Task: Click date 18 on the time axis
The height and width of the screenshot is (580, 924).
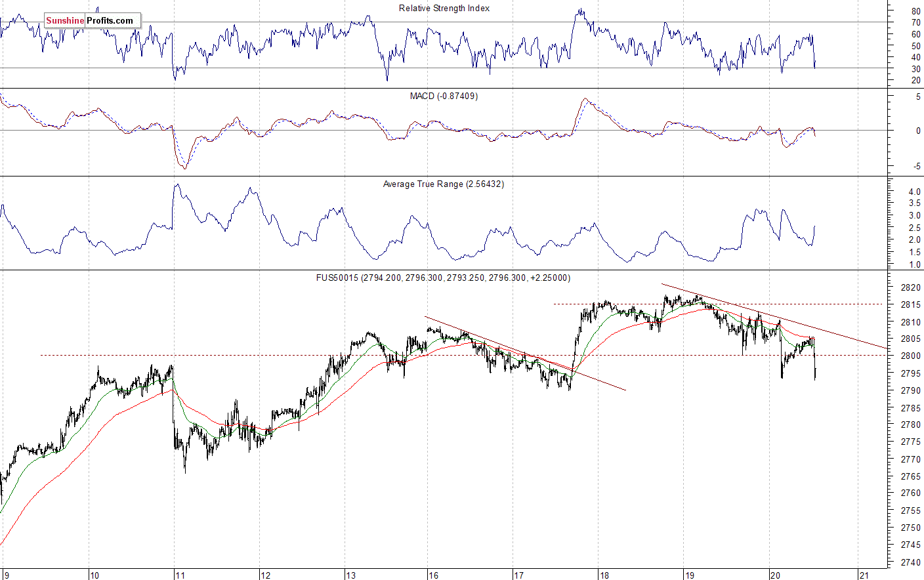Action: (604, 575)
